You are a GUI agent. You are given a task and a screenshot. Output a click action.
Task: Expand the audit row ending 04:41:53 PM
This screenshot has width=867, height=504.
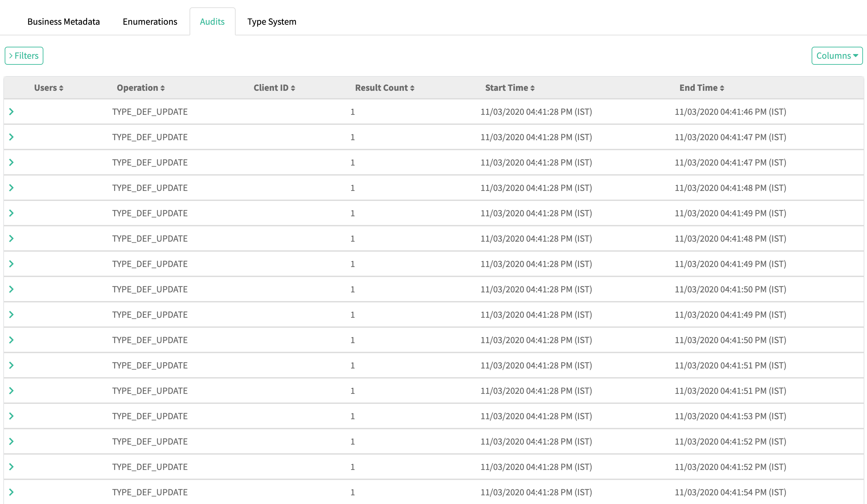[x=11, y=416]
